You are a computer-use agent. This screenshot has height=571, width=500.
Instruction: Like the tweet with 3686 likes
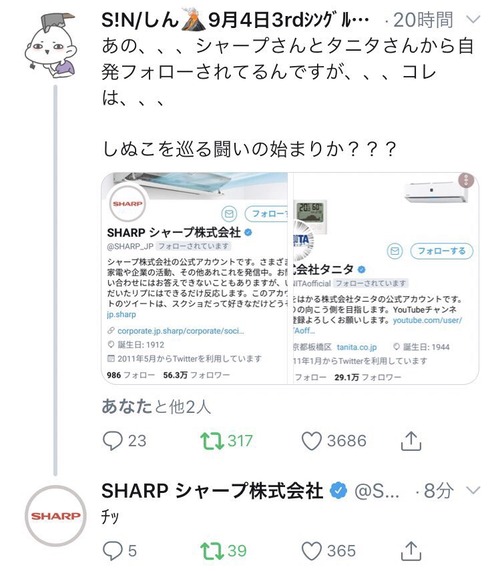(312, 441)
